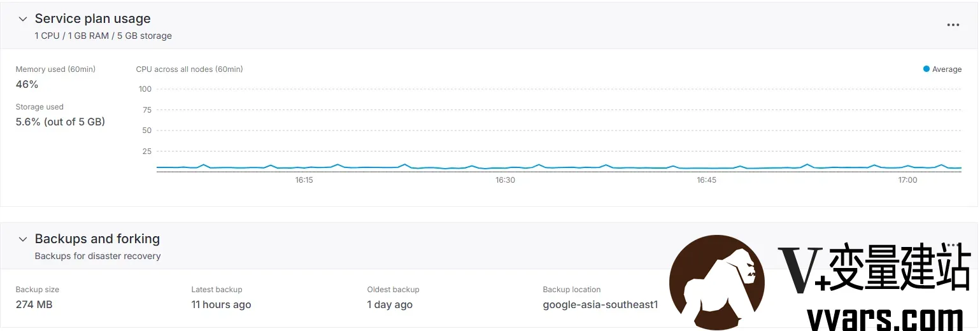
Task: Click the gorilla logo watermark
Action: pyautogui.click(x=717, y=282)
